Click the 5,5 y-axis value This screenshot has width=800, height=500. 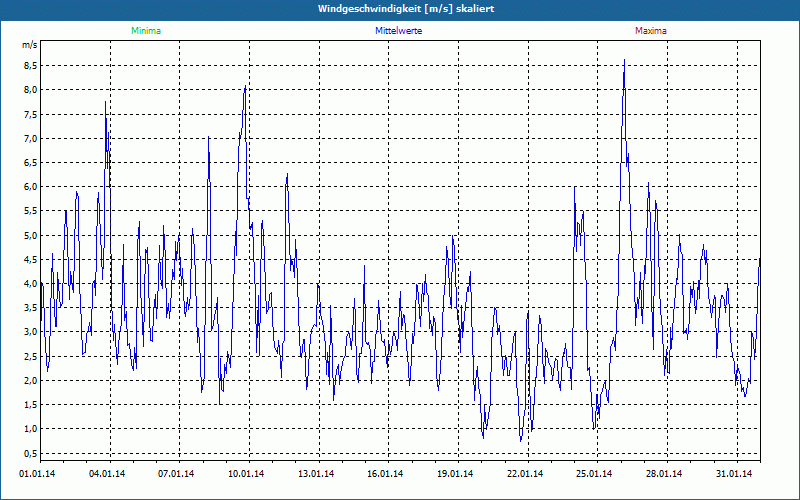pos(31,211)
